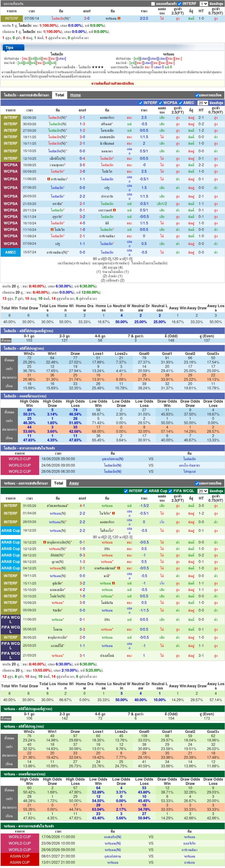Open อุซเบกิสถาน link in โคลัมเบีย World Cup fixtures
The image size is (225, 868).
tap(113, 459)
